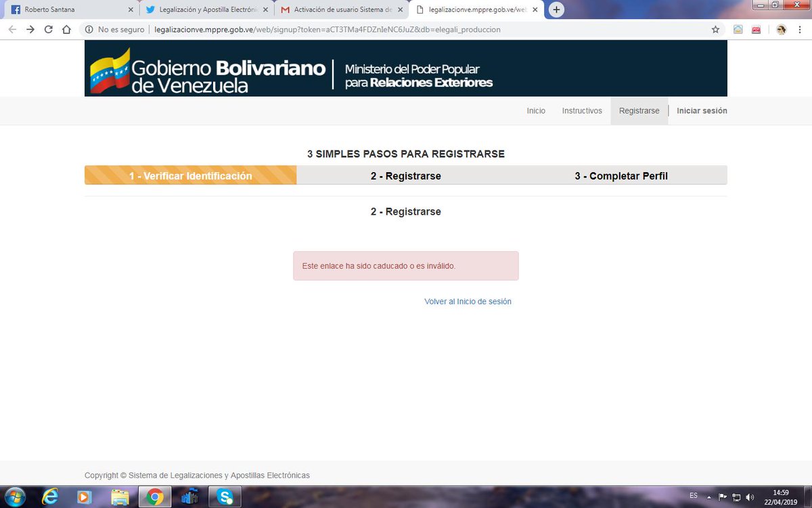Switch to the Legalización y Apostilla Electrónica tab
This screenshot has width=812, height=508.
coord(206,10)
